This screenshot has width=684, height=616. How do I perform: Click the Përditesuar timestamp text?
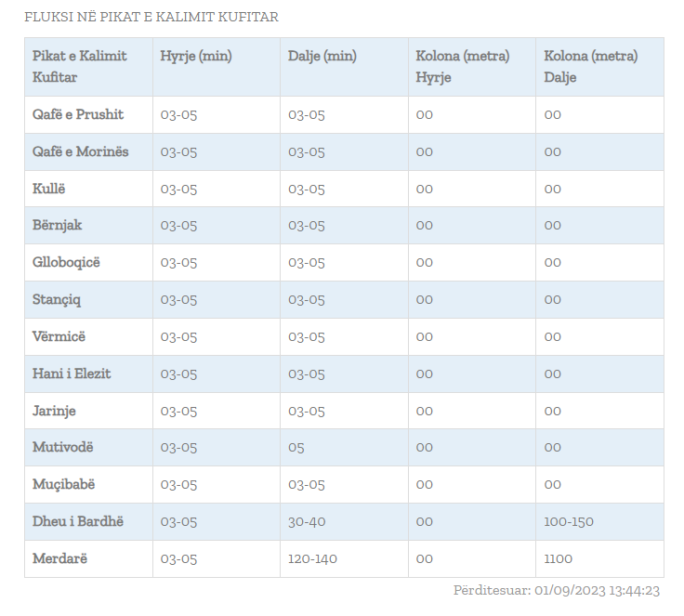click(557, 590)
